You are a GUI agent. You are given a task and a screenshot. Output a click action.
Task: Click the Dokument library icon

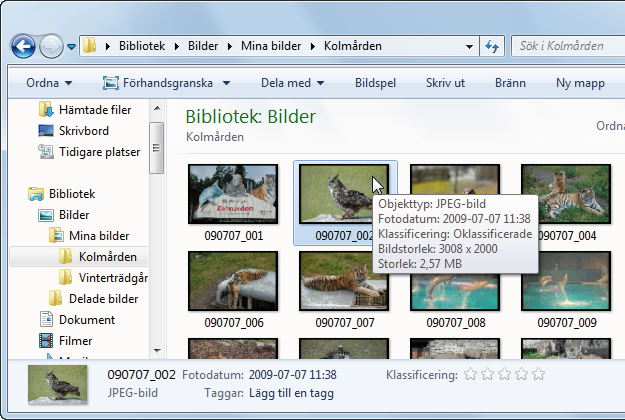pyautogui.click(x=46, y=320)
